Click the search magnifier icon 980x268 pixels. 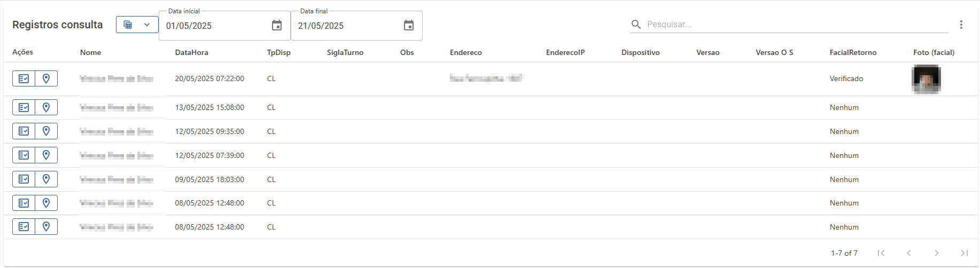(636, 25)
